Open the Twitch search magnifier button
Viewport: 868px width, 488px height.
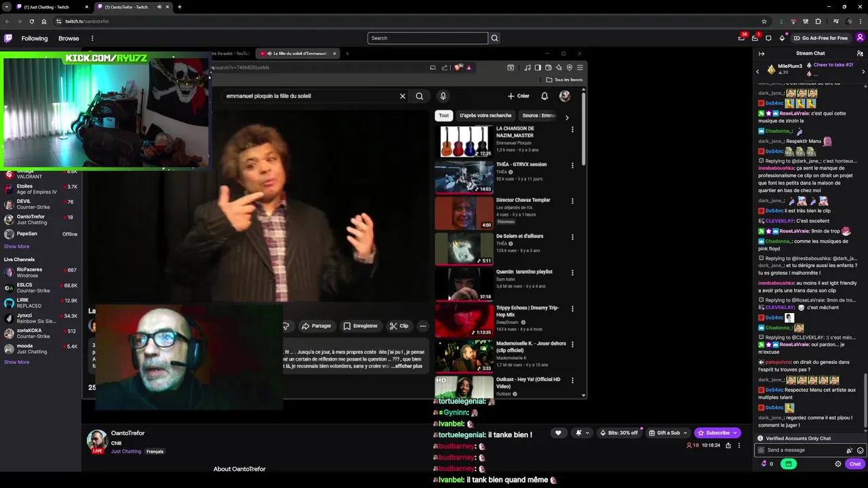click(494, 38)
